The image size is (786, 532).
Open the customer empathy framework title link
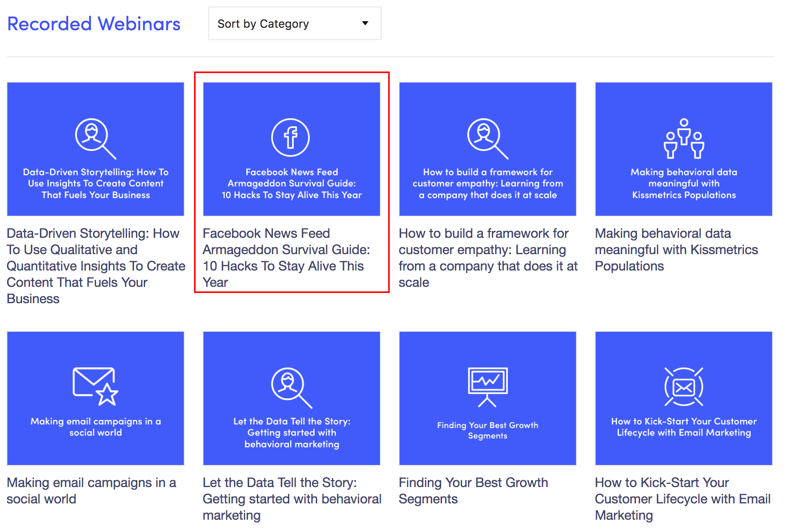pos(488,258)
